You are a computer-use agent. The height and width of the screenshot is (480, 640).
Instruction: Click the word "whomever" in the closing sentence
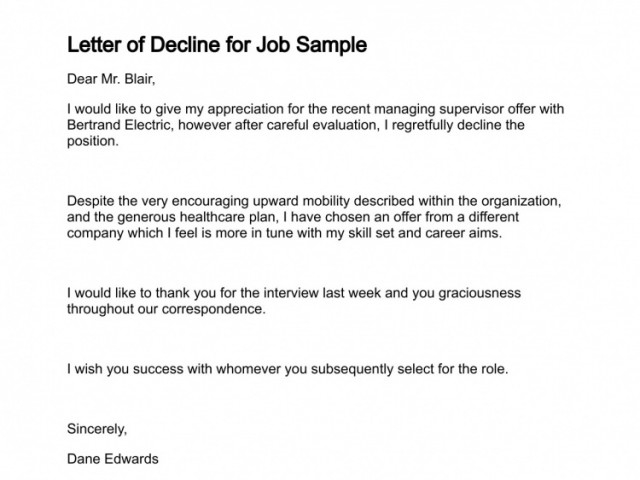248,369
